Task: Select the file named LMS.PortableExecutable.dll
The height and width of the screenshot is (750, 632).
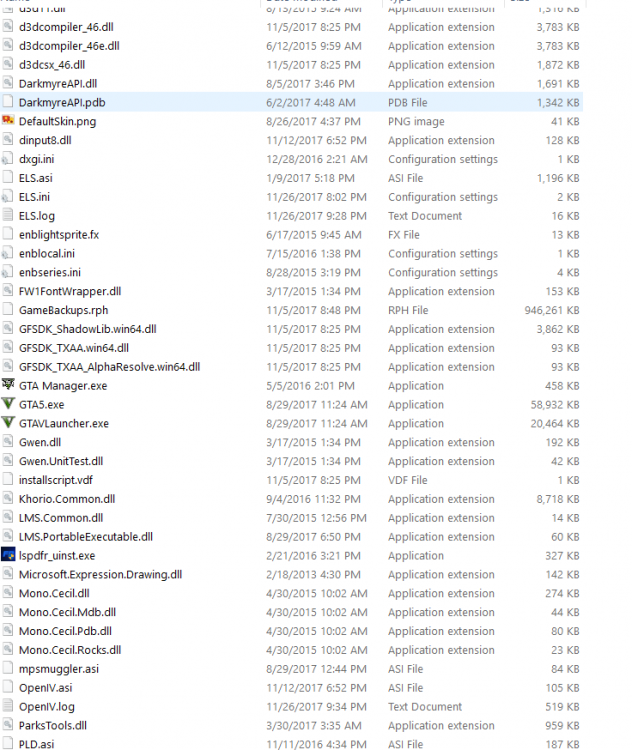Action: point(86,537)
